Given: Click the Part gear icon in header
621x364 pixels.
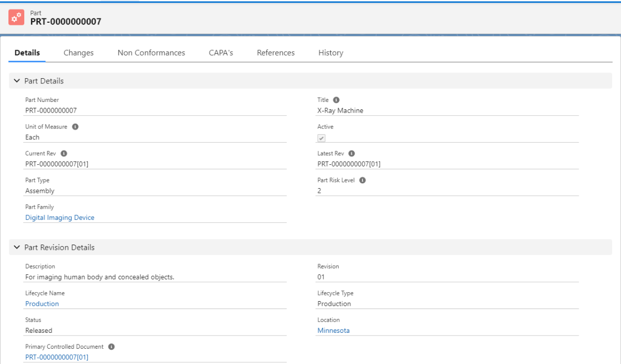Looking at the screenshot, I should pyautogui.click(x=16, y=17).
